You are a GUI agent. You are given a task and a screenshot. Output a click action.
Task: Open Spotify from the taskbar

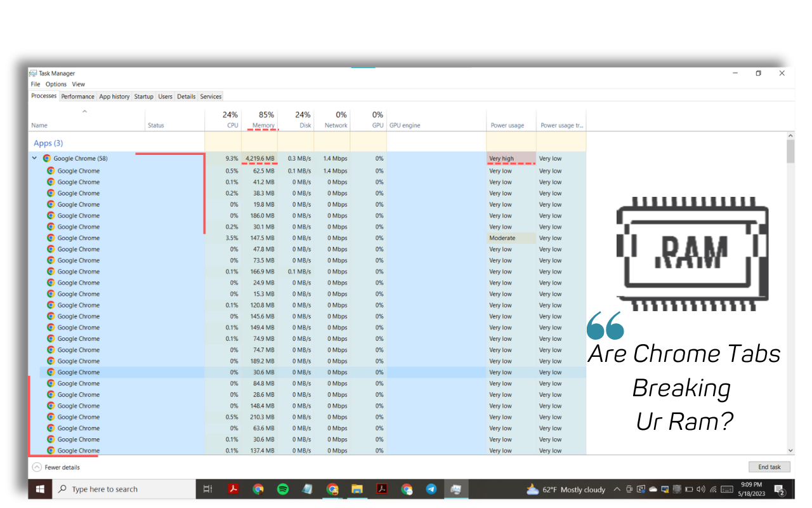coord(283,489)
